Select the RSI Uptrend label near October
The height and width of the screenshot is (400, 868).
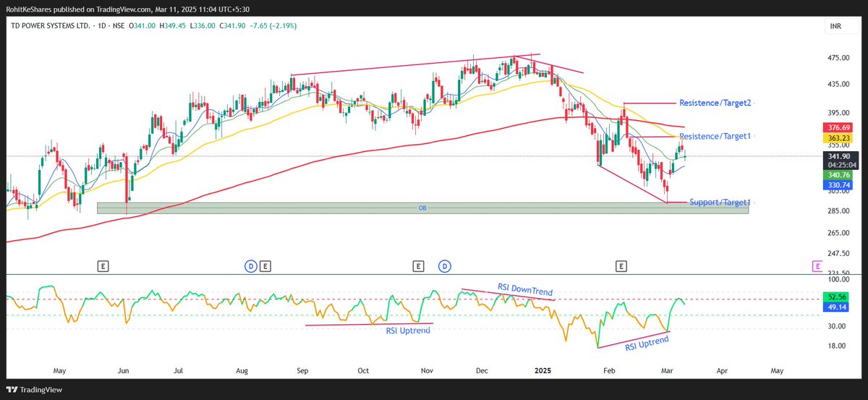[x=408, y=331]
